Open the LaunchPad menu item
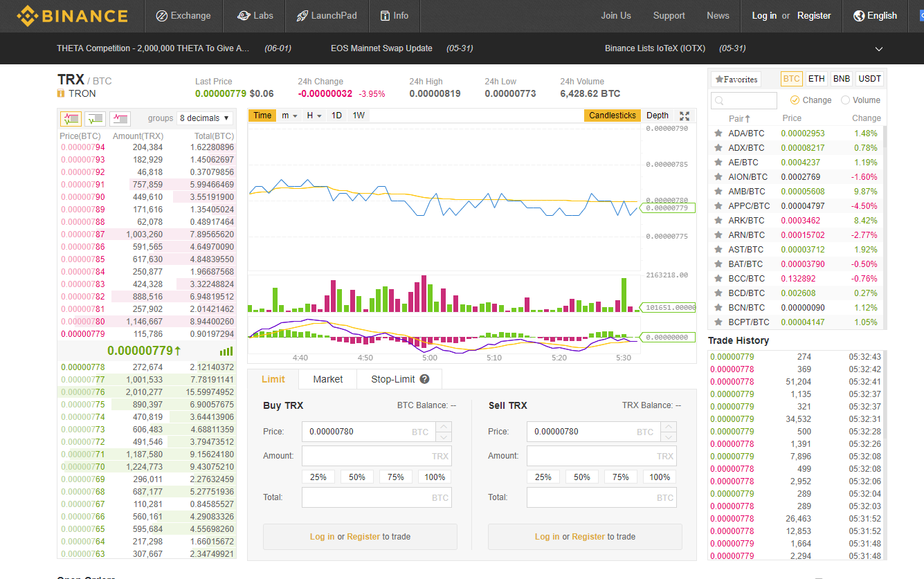The height and width of the screenshot is (579, 924). tap(326, 16)
